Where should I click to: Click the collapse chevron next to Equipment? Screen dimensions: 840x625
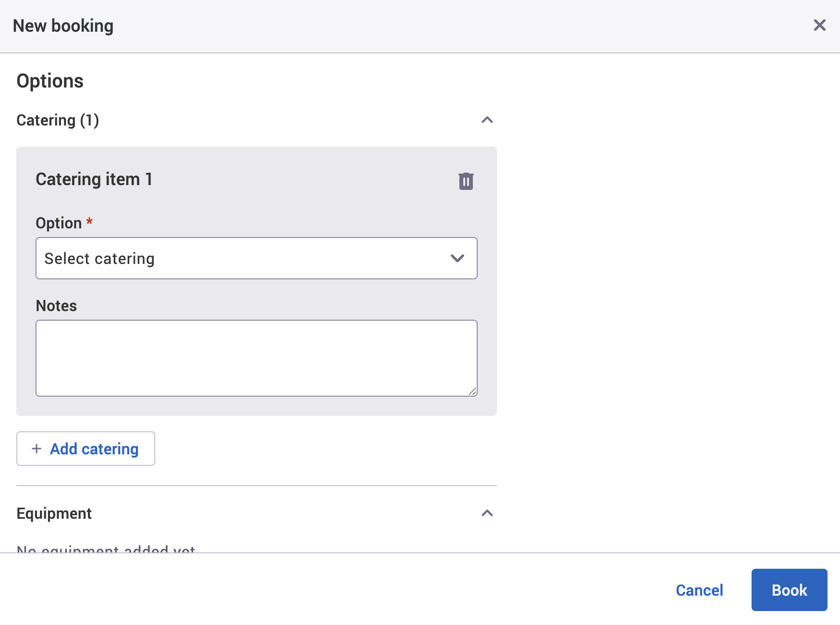coord(487,513)
